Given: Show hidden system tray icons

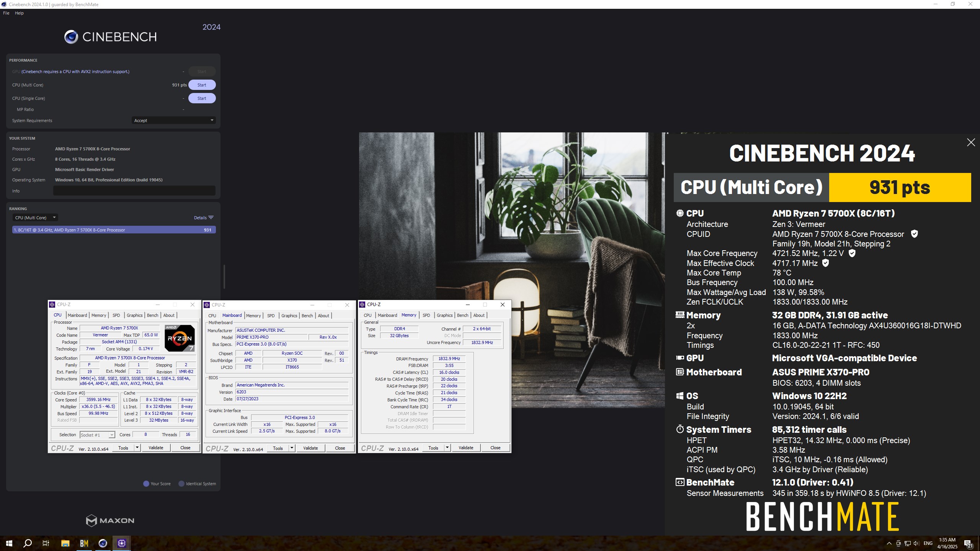Looking at the screenshot, I should click(889, 543).
